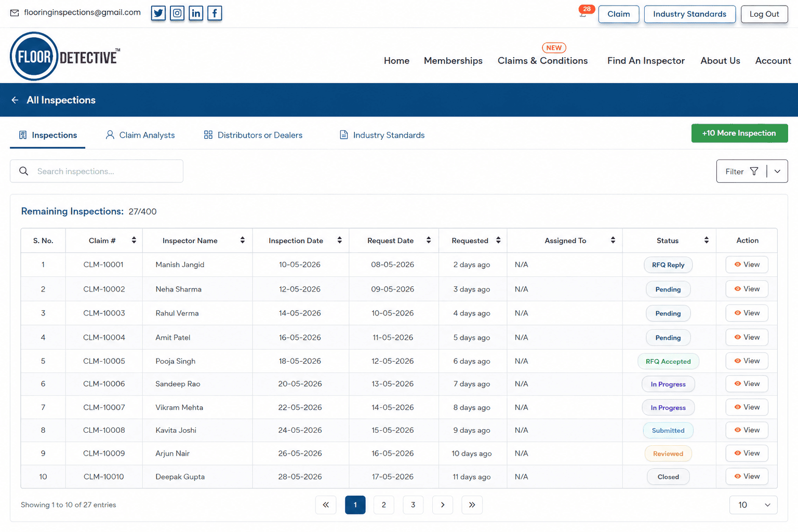View claim CLM-10005 details
This screenshot has height=532, width=798.
747,361
